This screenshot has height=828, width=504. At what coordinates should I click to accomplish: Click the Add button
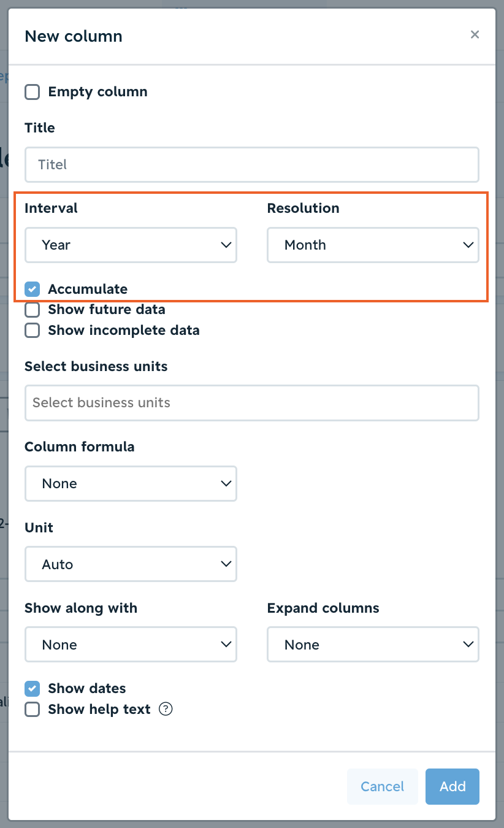tap(452, 786)
